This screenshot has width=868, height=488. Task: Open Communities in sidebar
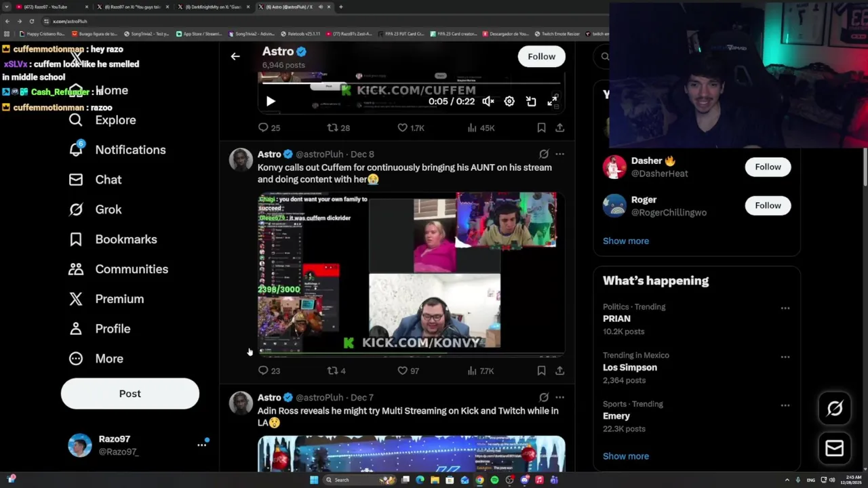118,269
